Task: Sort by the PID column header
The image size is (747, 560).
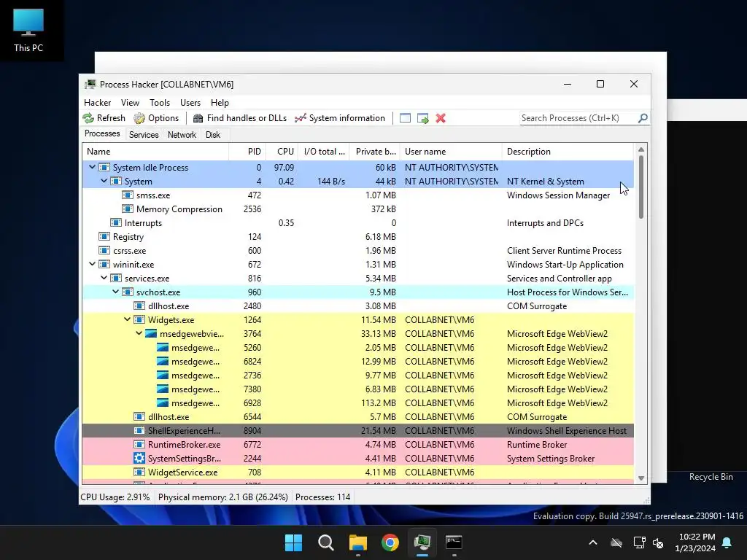Action: point(247,152)
